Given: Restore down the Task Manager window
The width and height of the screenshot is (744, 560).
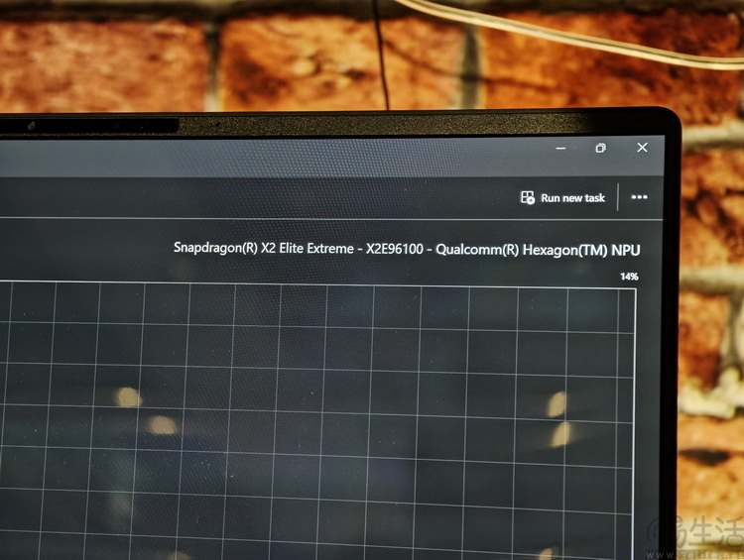Looking at the screenshot, I should 601,148.
